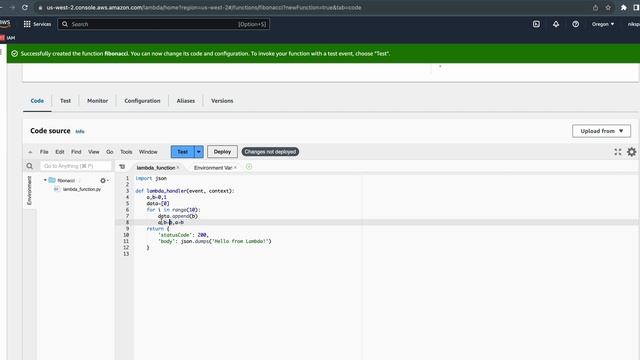Collapse the fibonacci folder
This screenshot has height=360, width=640.
pyautogui.click(x=45, y=180)
